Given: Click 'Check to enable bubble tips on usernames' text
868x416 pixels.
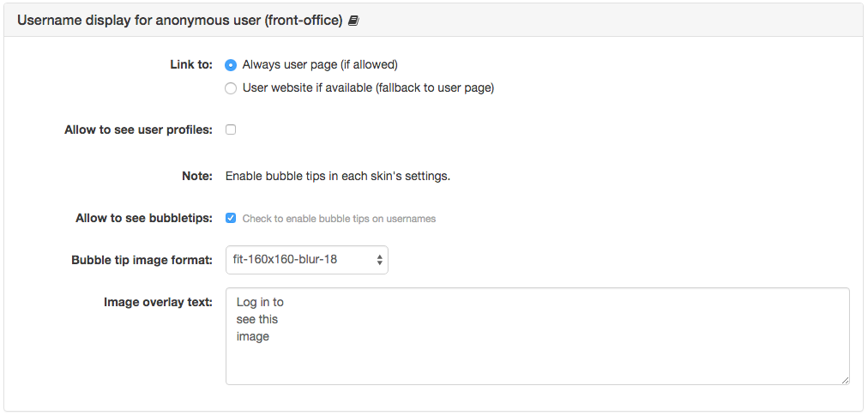Looking at the screenshot, I should click(339, 219).
